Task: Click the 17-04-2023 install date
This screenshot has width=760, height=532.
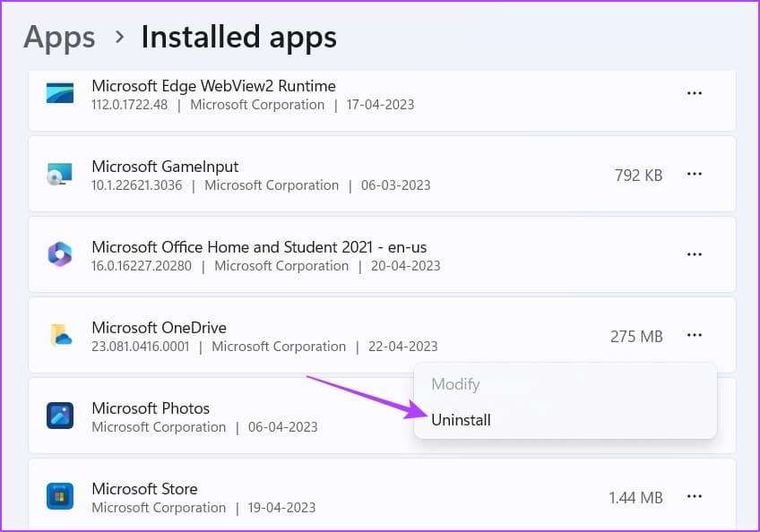Action: (381, 105)
